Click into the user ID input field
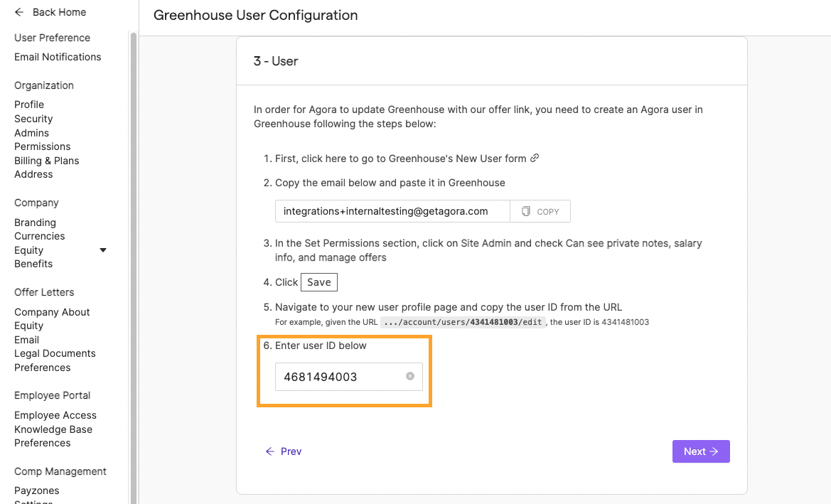 pos(349,377)
